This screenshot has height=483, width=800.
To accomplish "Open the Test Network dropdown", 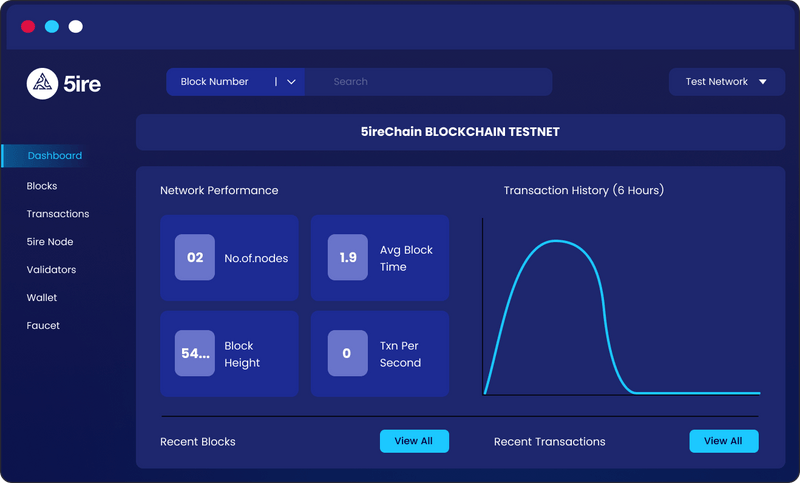I will coord(727,82).
